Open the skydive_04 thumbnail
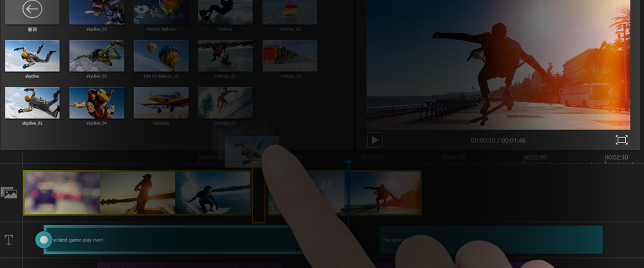 click(97, 103)
